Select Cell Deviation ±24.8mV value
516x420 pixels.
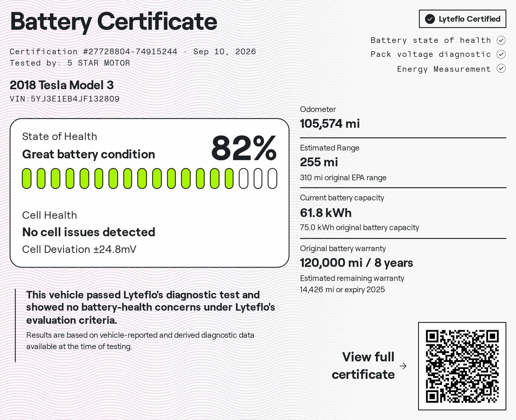pyautogui.click(x=79, y=249)
